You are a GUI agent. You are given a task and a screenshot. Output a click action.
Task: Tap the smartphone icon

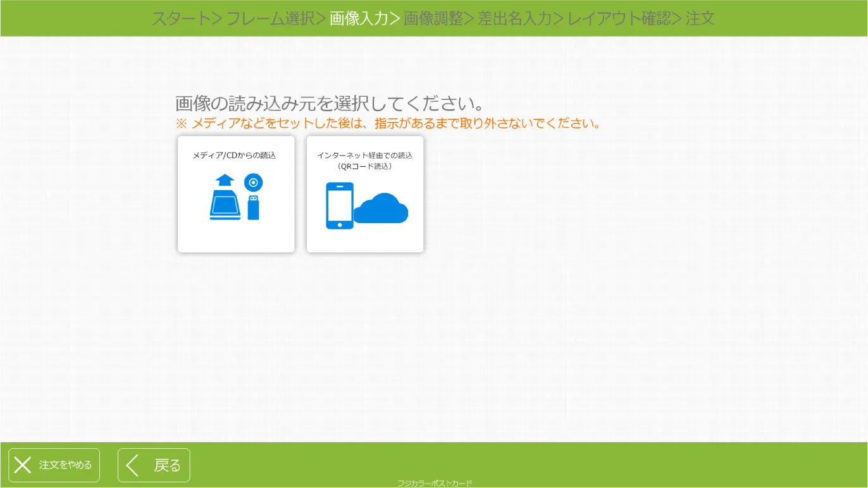[x=340, y=205]
